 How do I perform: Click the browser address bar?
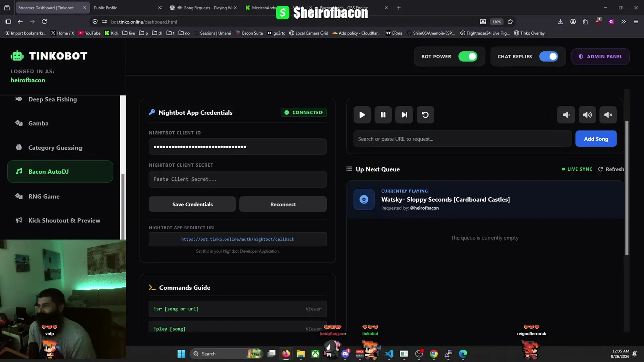(x=292, y=22)
